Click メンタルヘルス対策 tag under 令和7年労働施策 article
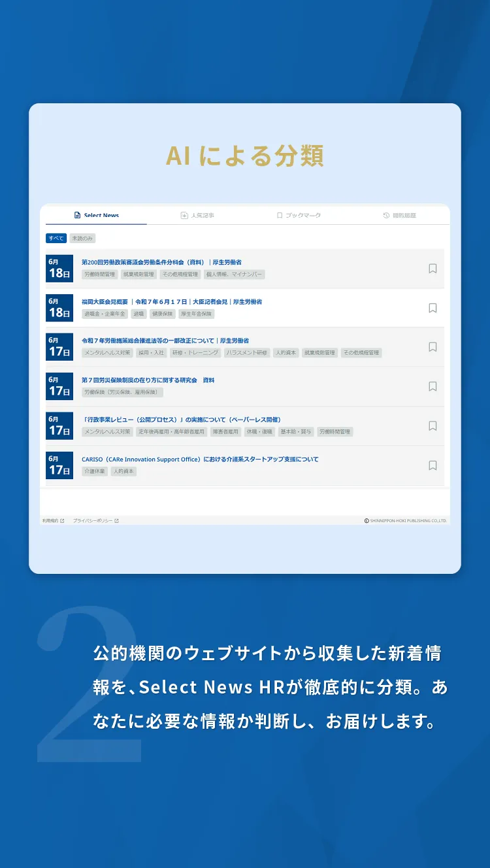The image size is (490, 868). point(107,352)
